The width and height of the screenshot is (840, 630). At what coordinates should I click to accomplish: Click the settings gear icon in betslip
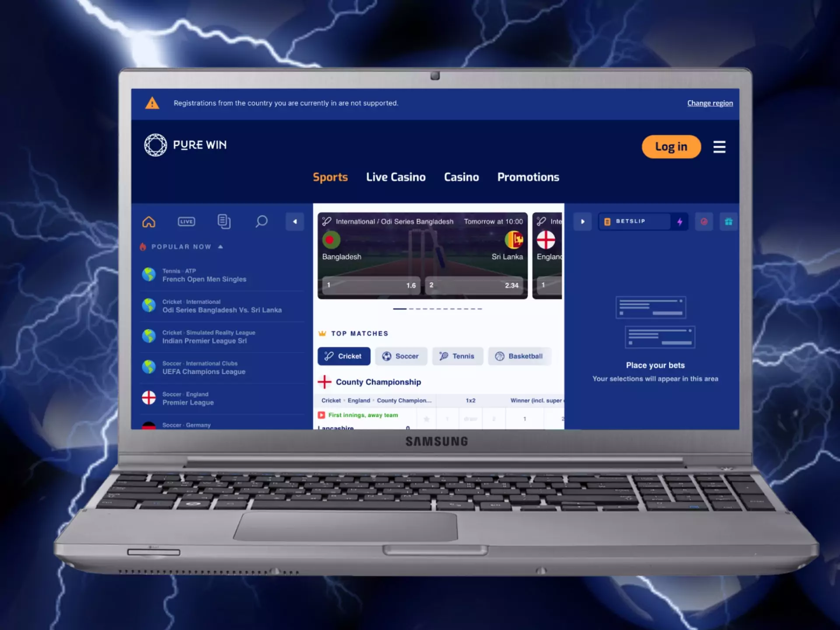coord(704,222)
